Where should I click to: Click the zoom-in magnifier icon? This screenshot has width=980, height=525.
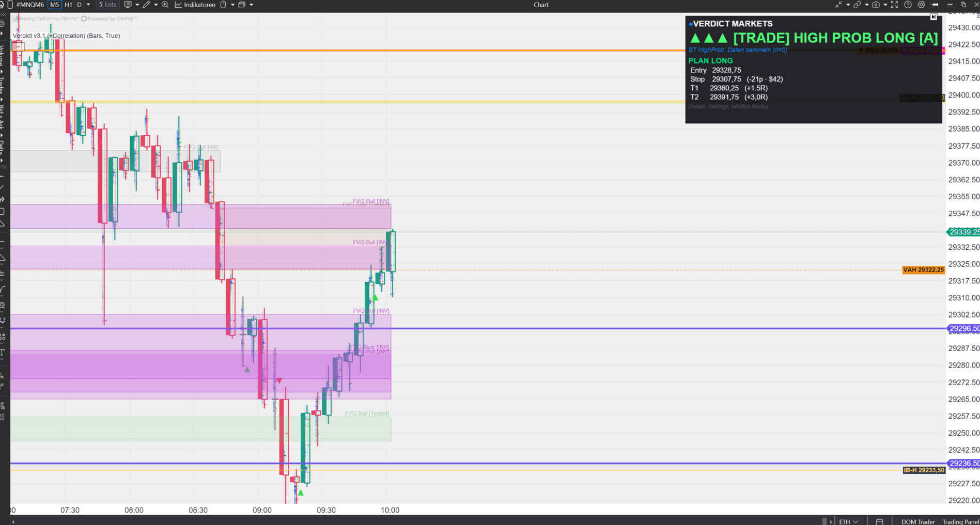[165, 5]
